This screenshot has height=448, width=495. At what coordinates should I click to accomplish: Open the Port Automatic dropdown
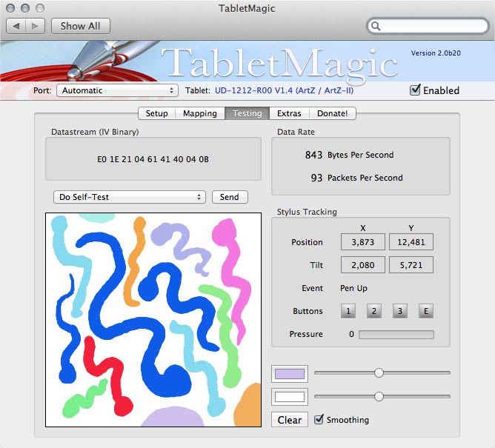click(x=117, y=90)
